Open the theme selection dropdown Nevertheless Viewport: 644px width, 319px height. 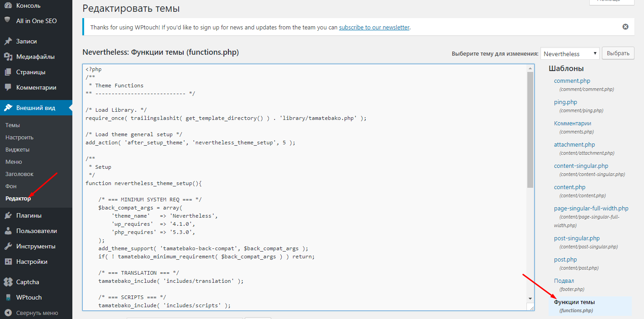(569, 53)
